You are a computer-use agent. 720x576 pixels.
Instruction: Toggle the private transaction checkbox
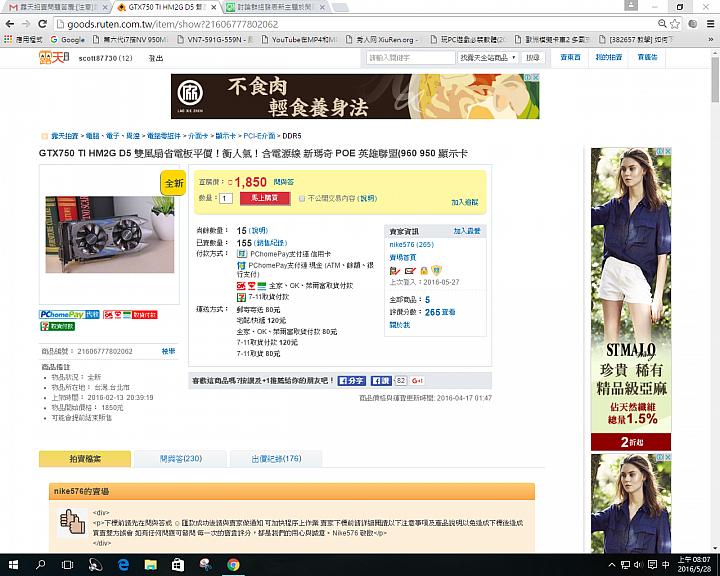[x=302, y=198]
